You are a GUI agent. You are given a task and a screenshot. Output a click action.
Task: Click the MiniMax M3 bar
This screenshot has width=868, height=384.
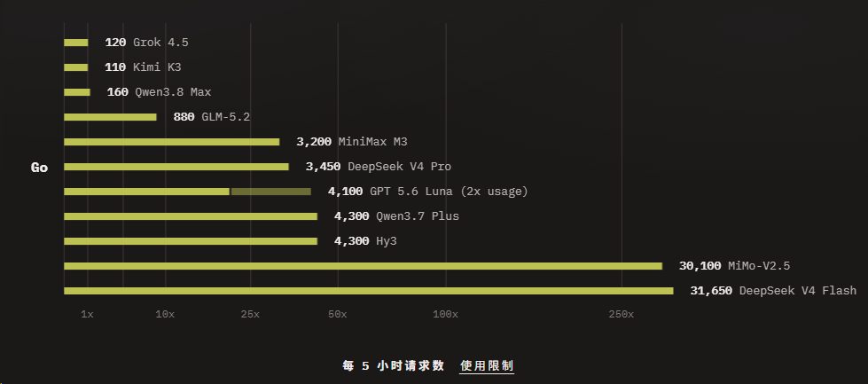tap(172, 142)
